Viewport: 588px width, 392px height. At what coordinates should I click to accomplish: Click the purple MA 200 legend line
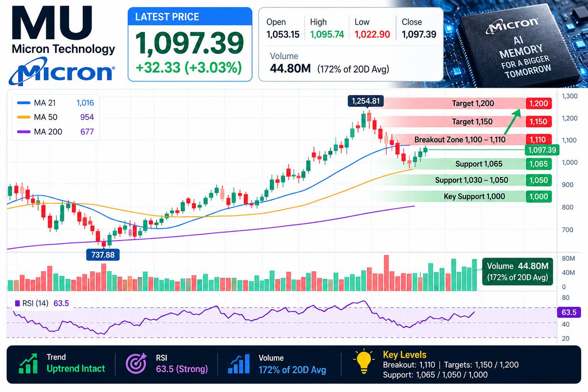pyautogui.click(x=23, y=132)
